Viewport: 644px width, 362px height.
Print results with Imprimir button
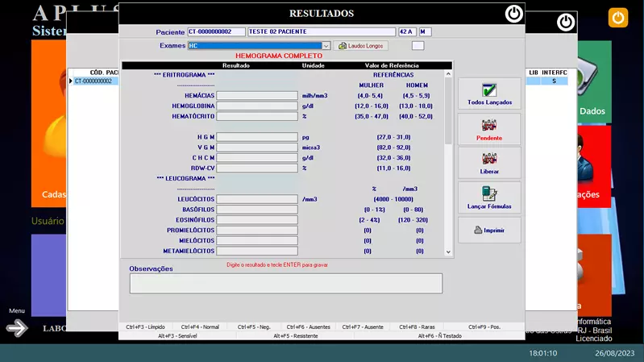point(489,231)
